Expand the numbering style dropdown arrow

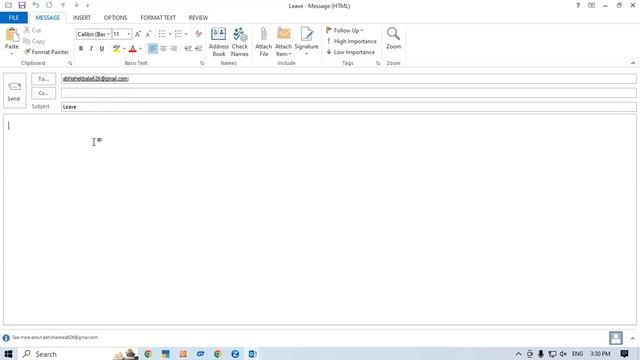186,34
